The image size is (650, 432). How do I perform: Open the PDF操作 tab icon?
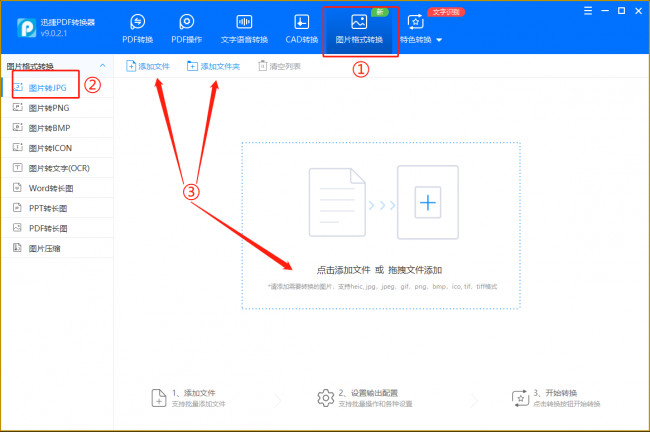(187, 22)
